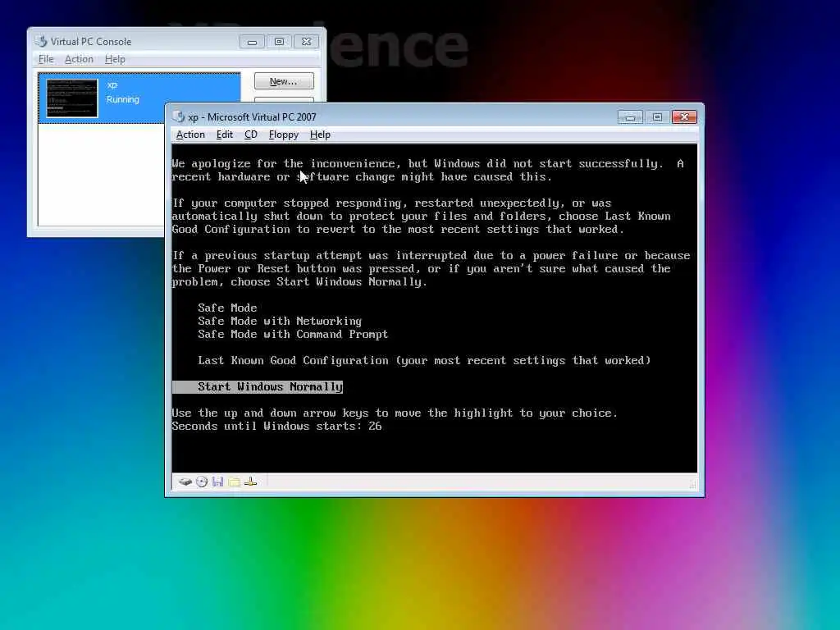Open the Action menu in xp window

[x=190, y=135]
